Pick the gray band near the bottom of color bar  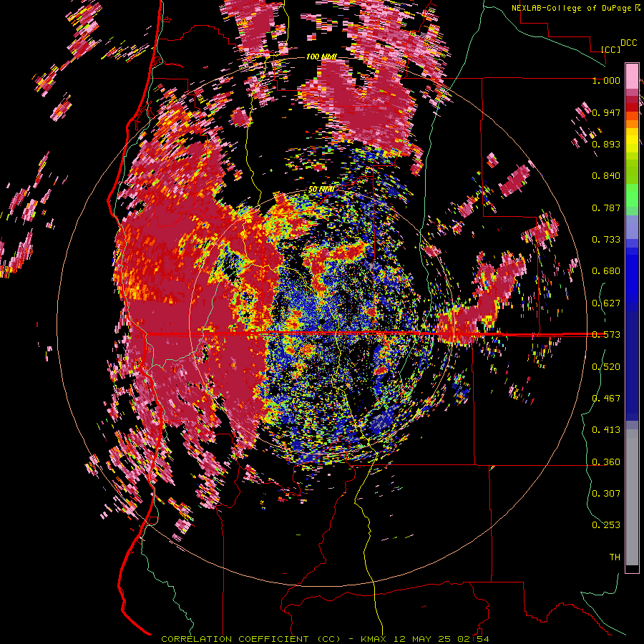(632, 497)
